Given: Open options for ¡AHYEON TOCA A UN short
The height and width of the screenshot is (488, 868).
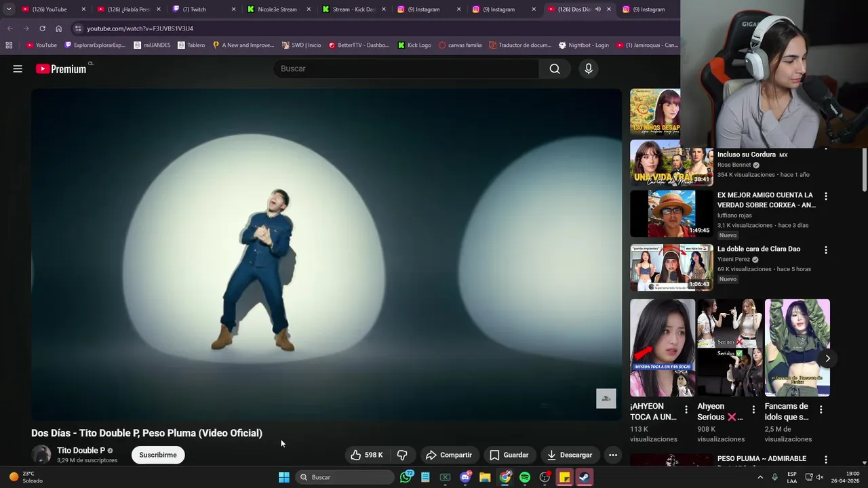Looking at the screenshot, I should (x=686, y=409).
